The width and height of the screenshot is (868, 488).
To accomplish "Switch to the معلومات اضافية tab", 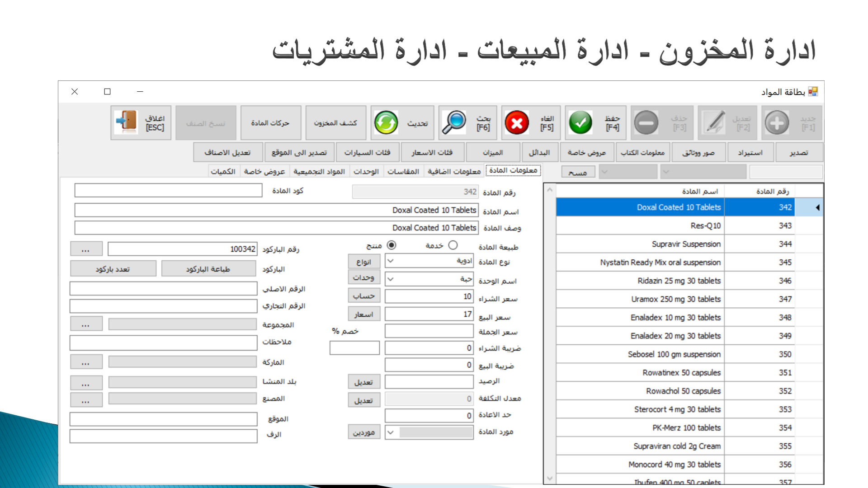I will (x=454, y=172).
